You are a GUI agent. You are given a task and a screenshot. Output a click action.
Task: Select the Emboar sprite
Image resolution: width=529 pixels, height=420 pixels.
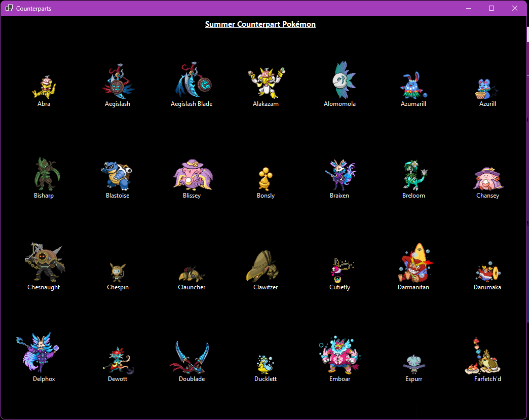click(x=339, y=355)
